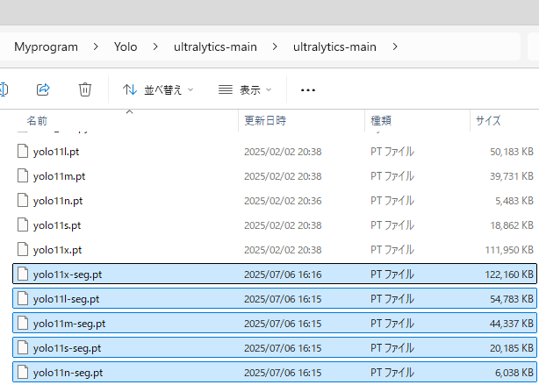Click the date 2025/07/06 16:16
This screenshot has width=539, height=392.
(283, 274)
